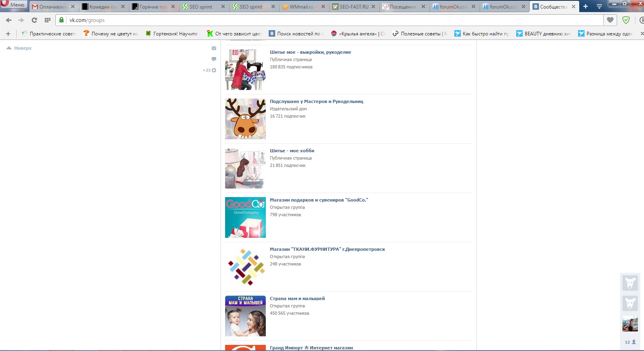The width and height of the screenshot is (644, 351).
Task: Click the seamstress avatar of Шитье мое
Action: 245,70
